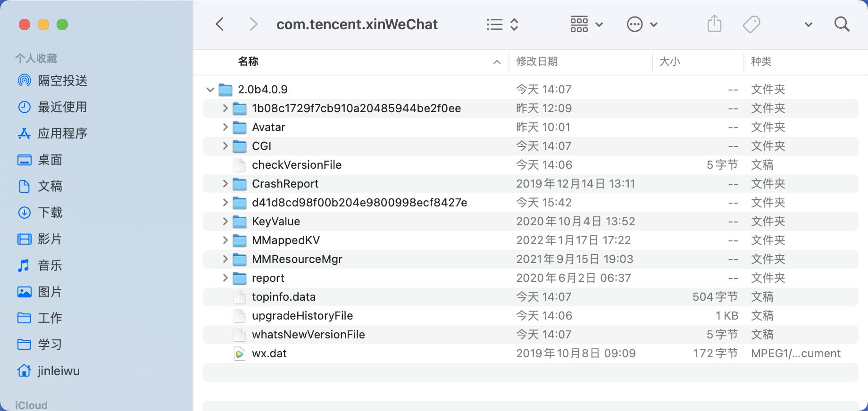868x411 pixels.
Task: Select the upgradeHistoryFile document
Action: 302,316
